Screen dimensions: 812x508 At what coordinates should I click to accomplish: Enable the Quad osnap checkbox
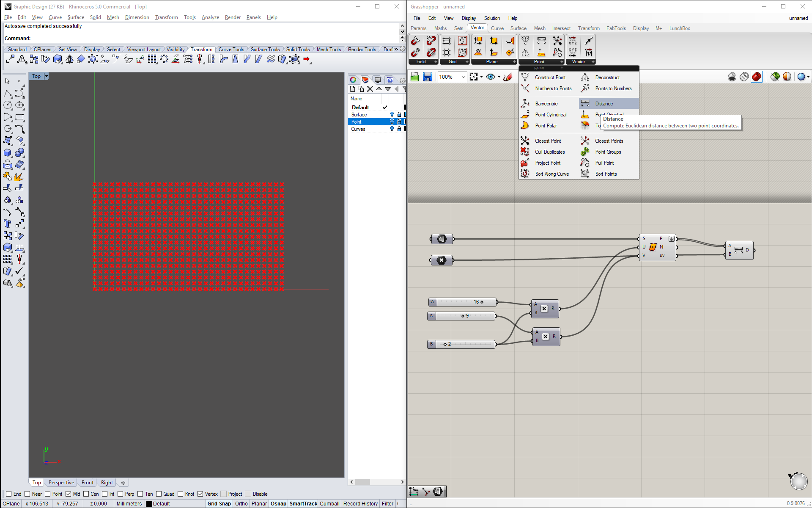(159, 494)
